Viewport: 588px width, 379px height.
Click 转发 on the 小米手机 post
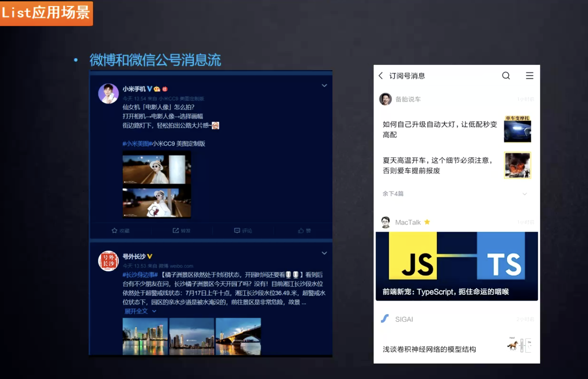(x=182, y=230)
